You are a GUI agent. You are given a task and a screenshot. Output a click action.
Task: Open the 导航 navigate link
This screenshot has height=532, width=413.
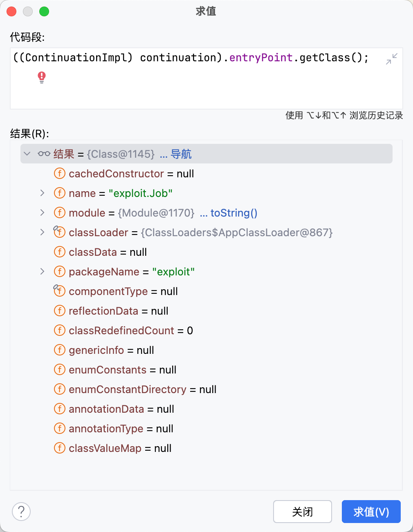click(x=175, y=154)
